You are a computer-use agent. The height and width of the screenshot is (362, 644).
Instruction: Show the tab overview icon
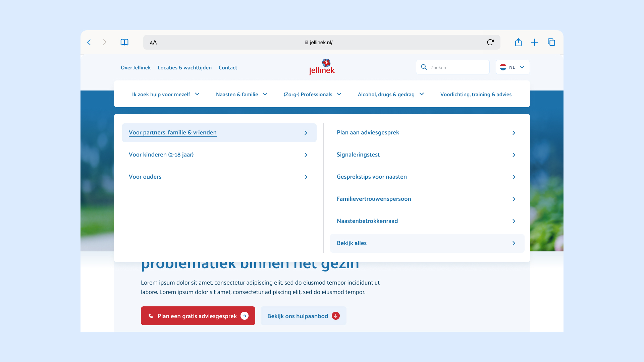[x=551, y=42]
